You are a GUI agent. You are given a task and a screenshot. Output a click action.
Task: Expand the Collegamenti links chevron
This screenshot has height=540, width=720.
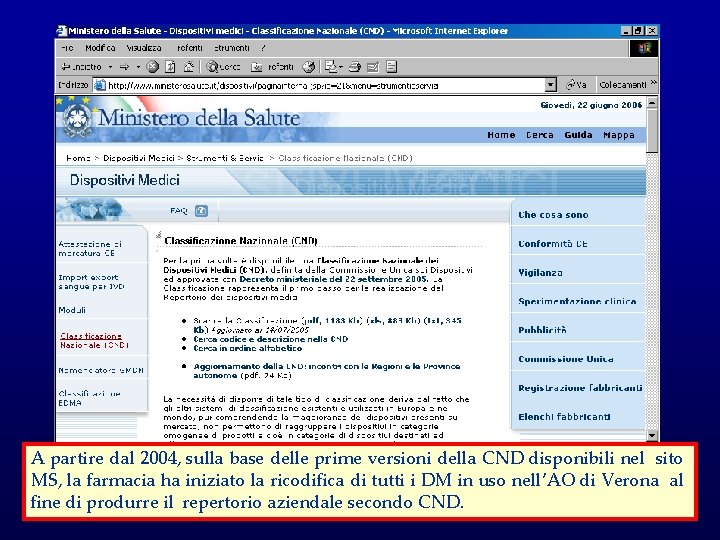[653, 83]
